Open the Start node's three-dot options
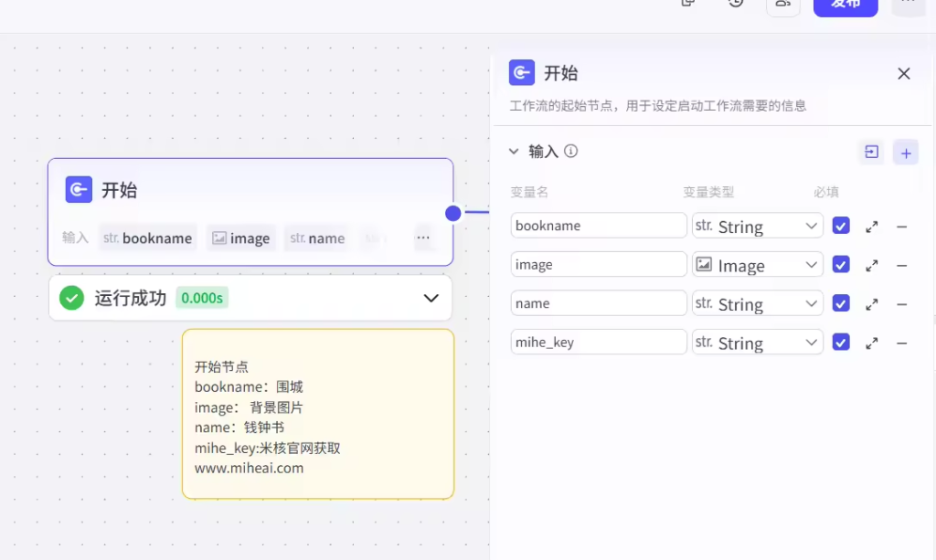This screenshot has height=560, width=936. [423, 238]
